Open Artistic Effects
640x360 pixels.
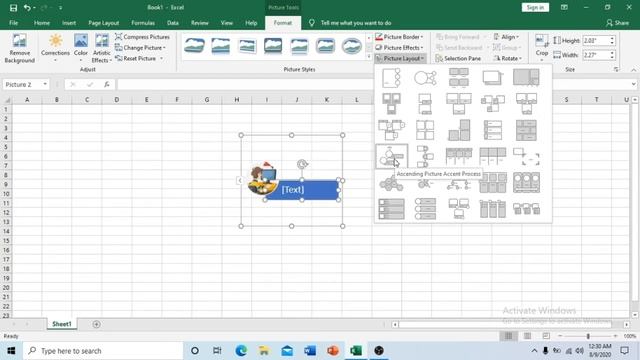point(102,48)
